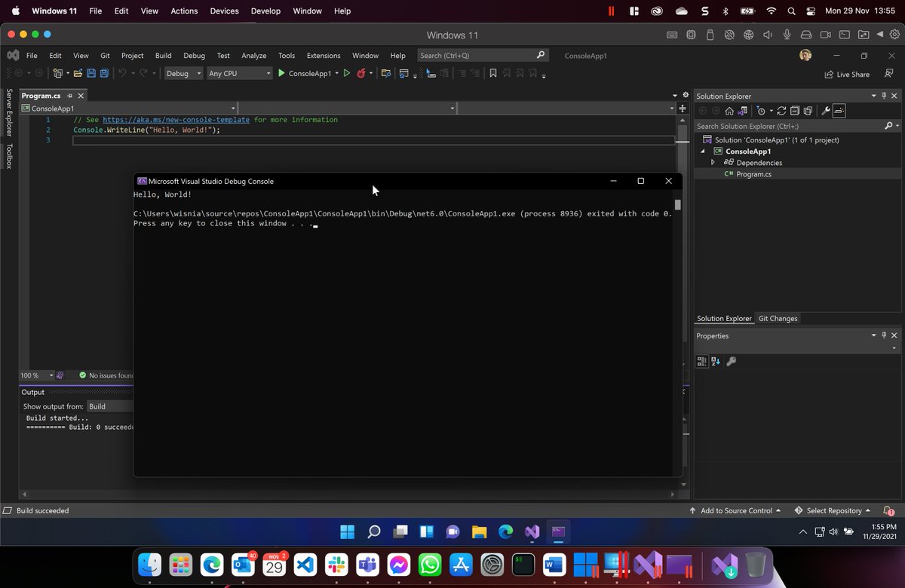The height and width of the screenshot is (588, 905).
Task: Save Program.cs using the single floppy icon
Action: click(90, 73)
